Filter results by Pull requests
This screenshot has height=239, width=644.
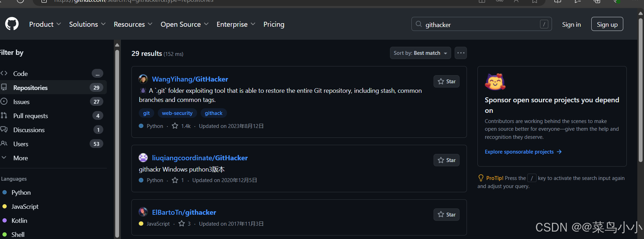pos(53,116)
